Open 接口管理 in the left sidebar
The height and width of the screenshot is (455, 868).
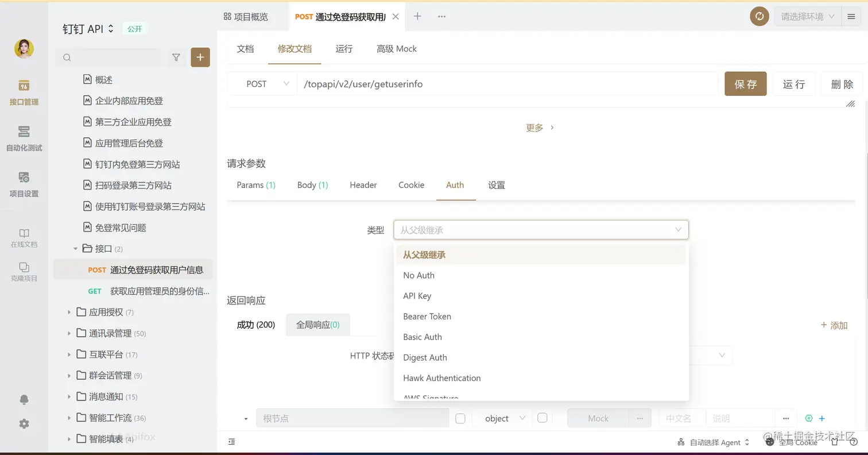24,92
